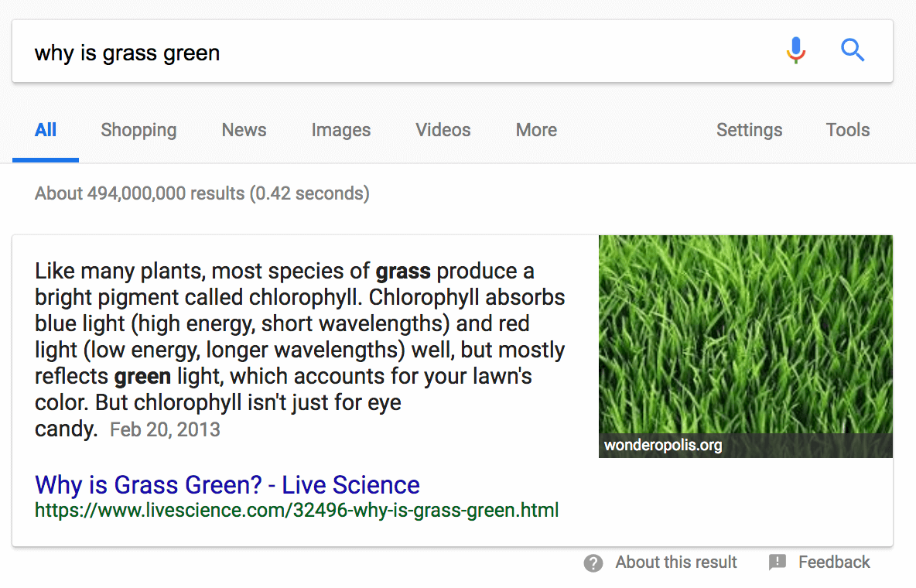Image resolution: width=916 pixels, height=588 pixels.
Task: Click the question mark help icon
Action: click(593, 563)
